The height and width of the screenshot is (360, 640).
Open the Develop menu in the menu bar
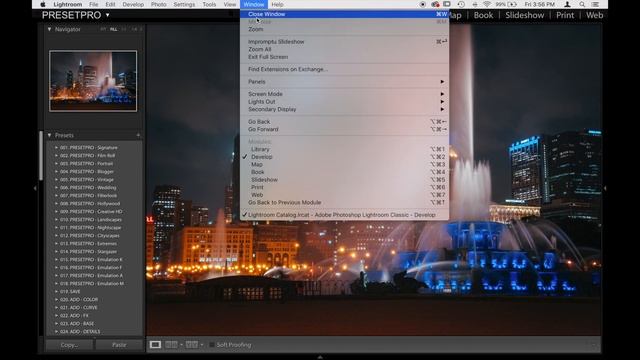pos(133,4)
